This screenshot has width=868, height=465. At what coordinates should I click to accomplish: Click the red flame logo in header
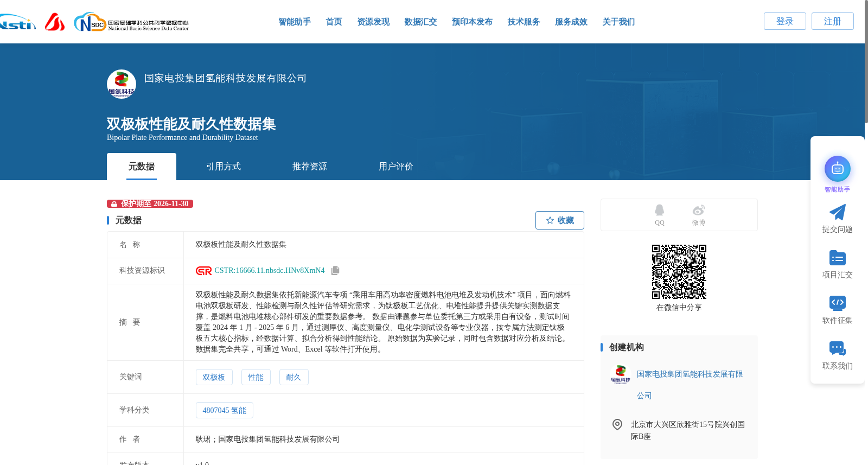(55, 22)
